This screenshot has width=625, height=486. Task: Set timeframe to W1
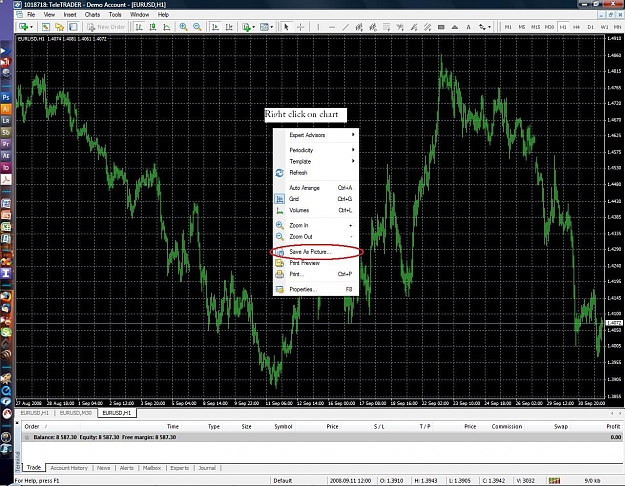pyautogui.click(x=604, y=27)
